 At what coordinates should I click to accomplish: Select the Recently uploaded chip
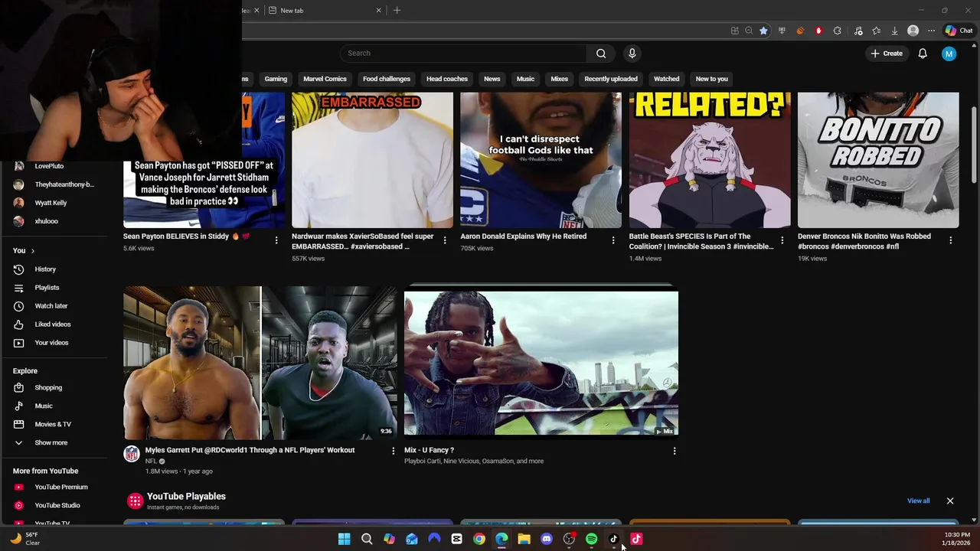[611, 79]
